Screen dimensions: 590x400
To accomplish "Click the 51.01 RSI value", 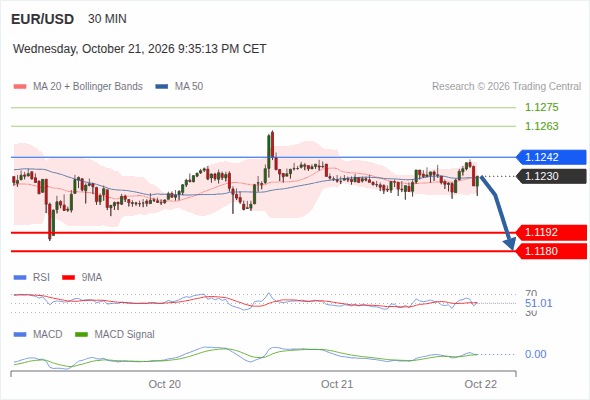I will pos(538,303).
